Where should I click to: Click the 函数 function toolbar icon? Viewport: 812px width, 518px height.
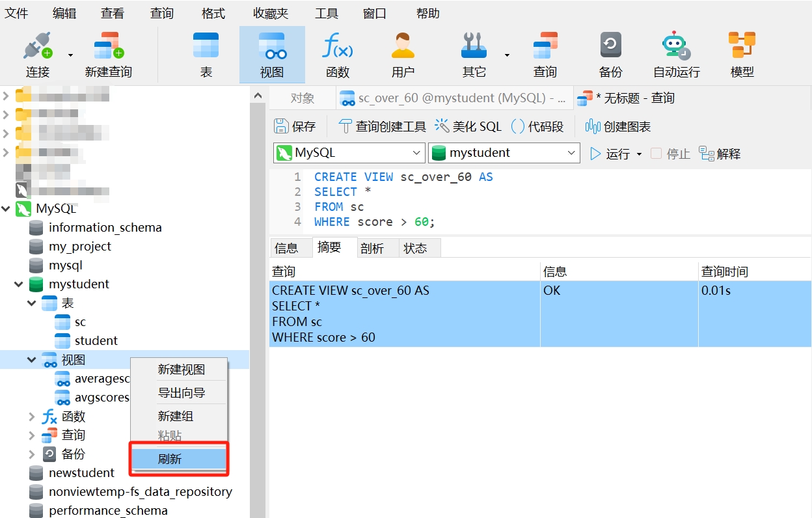click(338, 47)
